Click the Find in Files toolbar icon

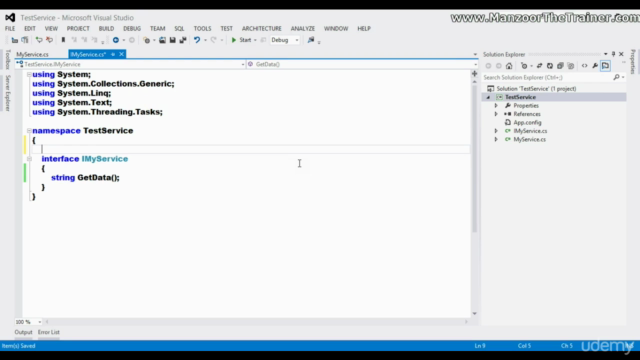(x=311, y=40)
